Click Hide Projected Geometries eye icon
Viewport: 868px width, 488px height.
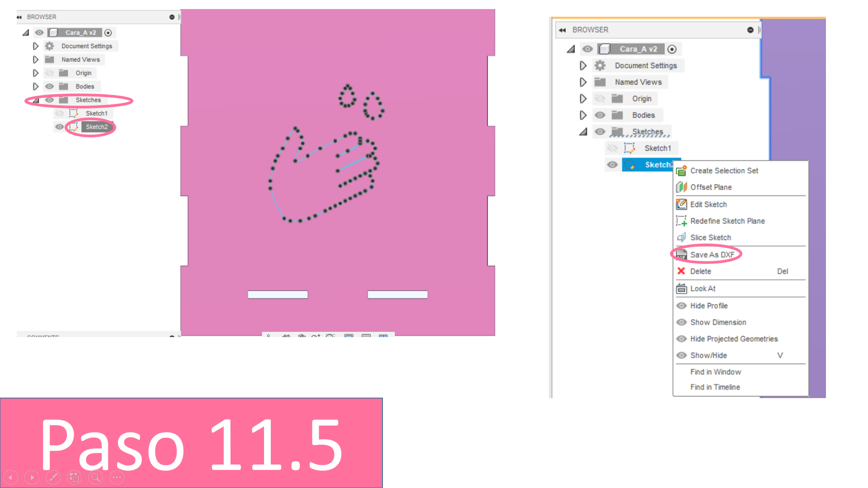(x=681, y=339)
